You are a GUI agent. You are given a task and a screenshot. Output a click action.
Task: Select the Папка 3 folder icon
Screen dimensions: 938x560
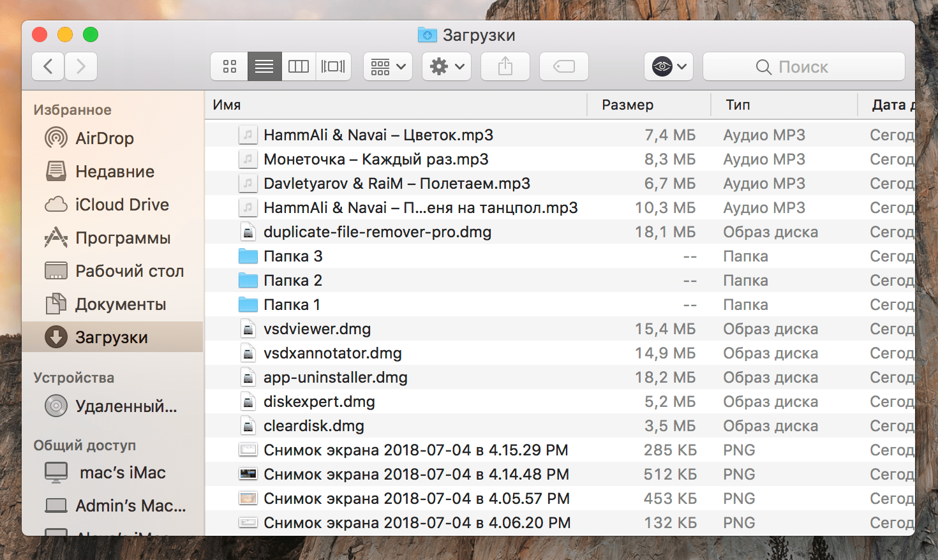pyautogui.click(x=248, y=256)
